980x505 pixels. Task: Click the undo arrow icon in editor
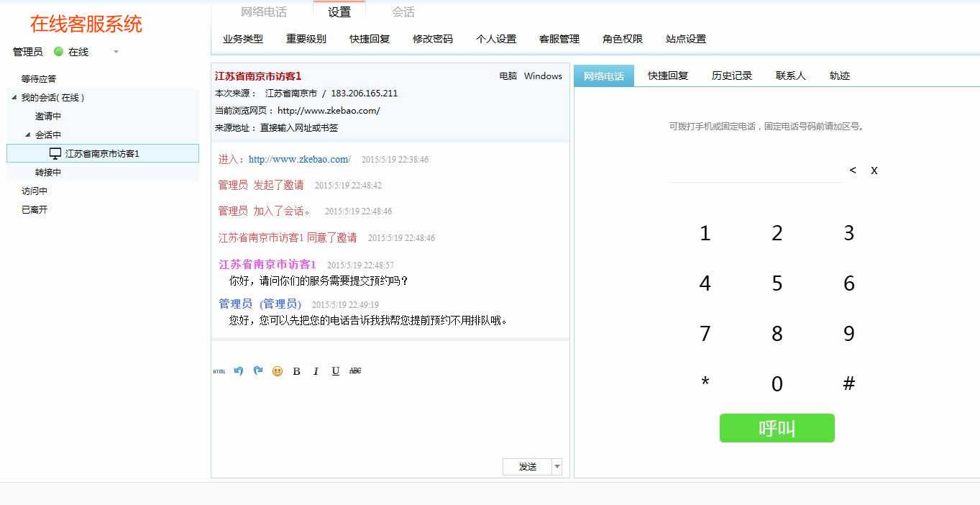tap(238, 370)
